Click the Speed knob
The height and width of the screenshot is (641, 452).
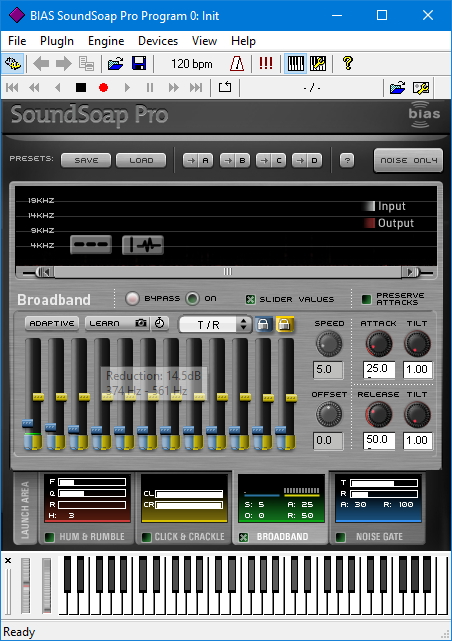[329, 343]
